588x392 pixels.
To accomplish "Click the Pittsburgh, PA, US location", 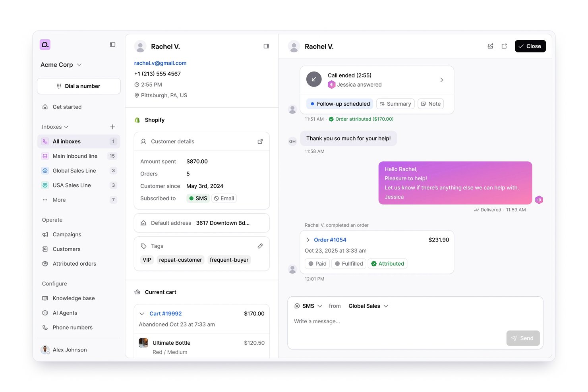I will click(x=161, y=95).
